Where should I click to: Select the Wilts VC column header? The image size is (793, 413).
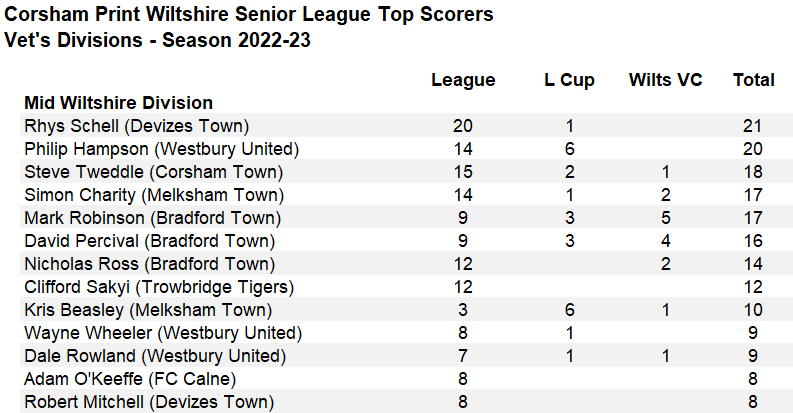(x=665, y=80)
